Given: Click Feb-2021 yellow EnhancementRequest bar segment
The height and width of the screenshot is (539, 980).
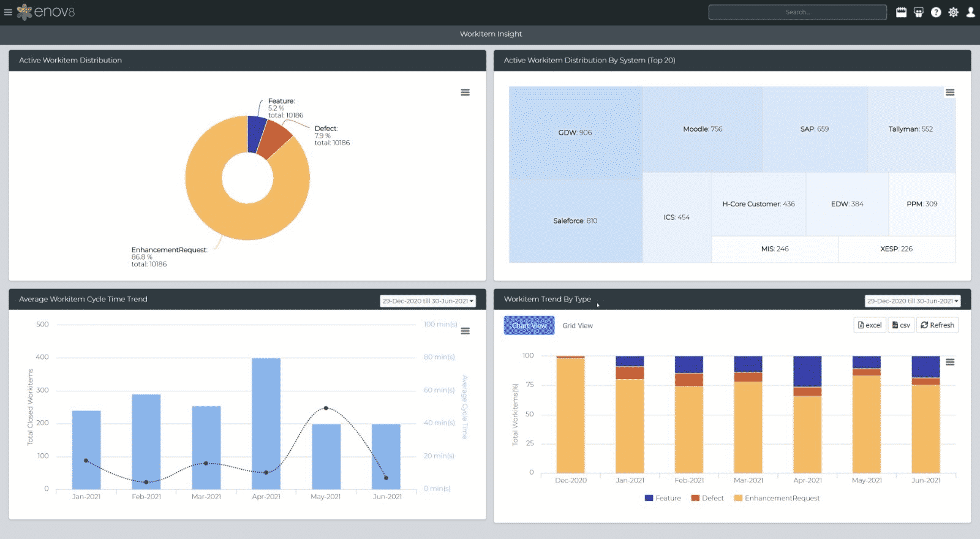Looking at the screenshot, I should (689, 429).
